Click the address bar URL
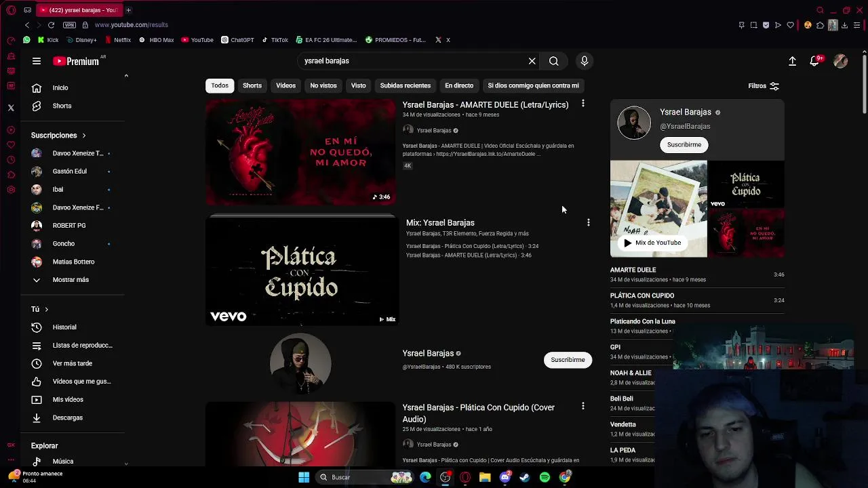Image resolution: width=868 pixels, height=488 pixels. pyautogui.click(x=131, y=25)
